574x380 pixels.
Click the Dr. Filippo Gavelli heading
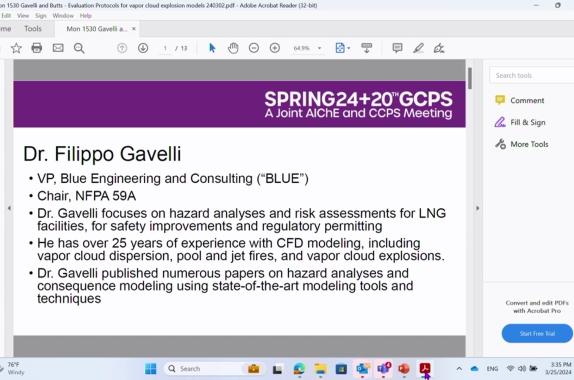102,154
